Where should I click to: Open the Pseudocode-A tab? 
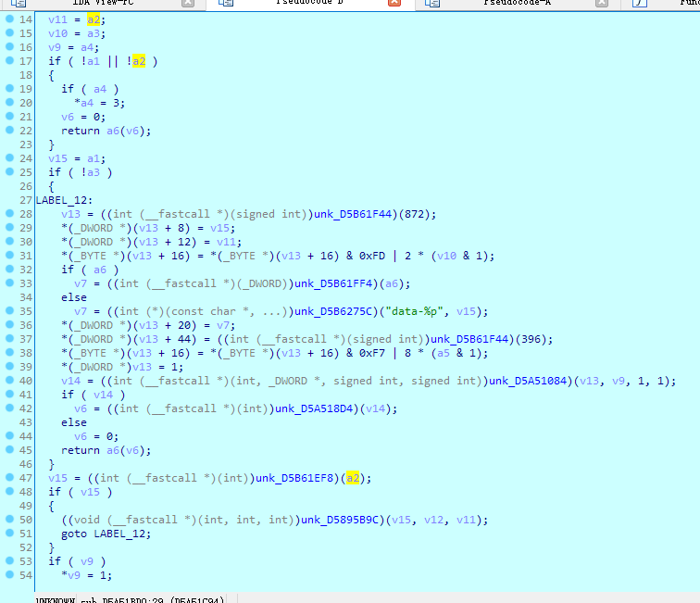pos(517,2)
